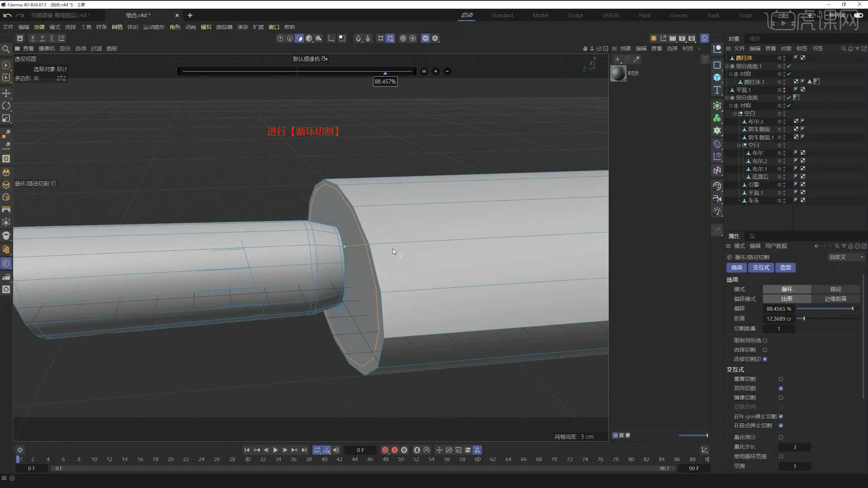Image resolution: width=868 pixels, height=488 pixels.
Task: Click the 偏移 percentage slider
Action: pyautogui.click(x=828, y=309)
